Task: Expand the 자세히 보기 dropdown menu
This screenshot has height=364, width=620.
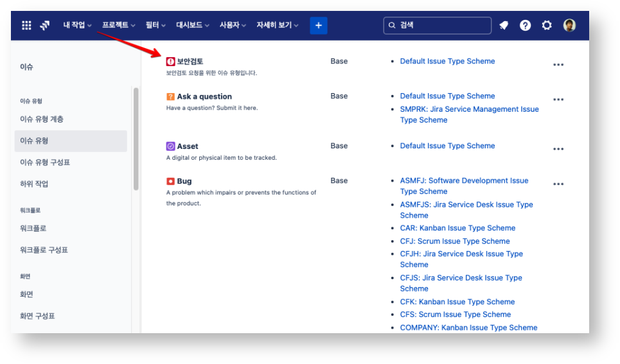Action: tap(278, 26)
